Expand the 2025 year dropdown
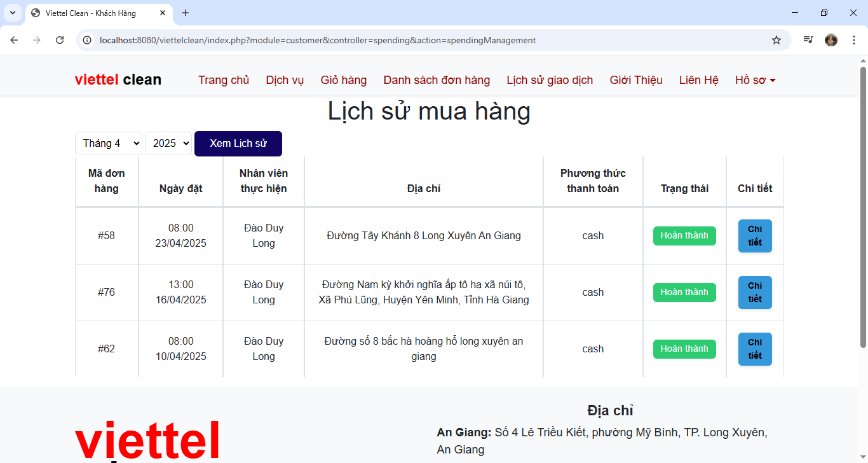Image resolution: width=868 pixels, height=463 pixels. [168, 143]
